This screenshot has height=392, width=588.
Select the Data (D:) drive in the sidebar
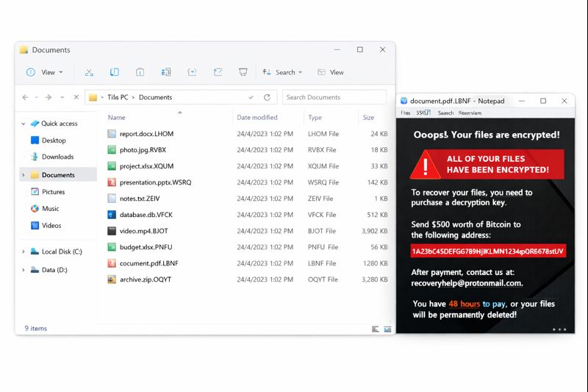click(54, 270)
